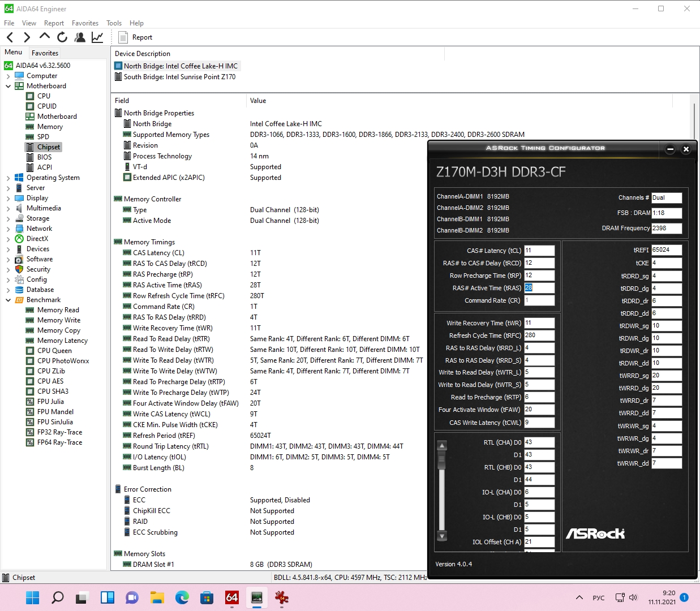The width and height of the screenshot is (700, 611).
Task: Select the BIOS tree item
Action: (44, 157)
